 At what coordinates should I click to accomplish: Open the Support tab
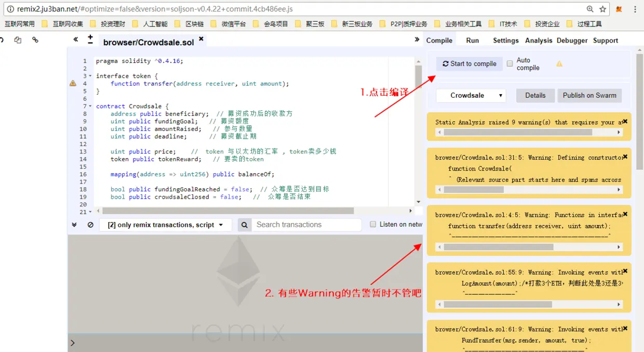pyautogui.click(x=606, y=40)
